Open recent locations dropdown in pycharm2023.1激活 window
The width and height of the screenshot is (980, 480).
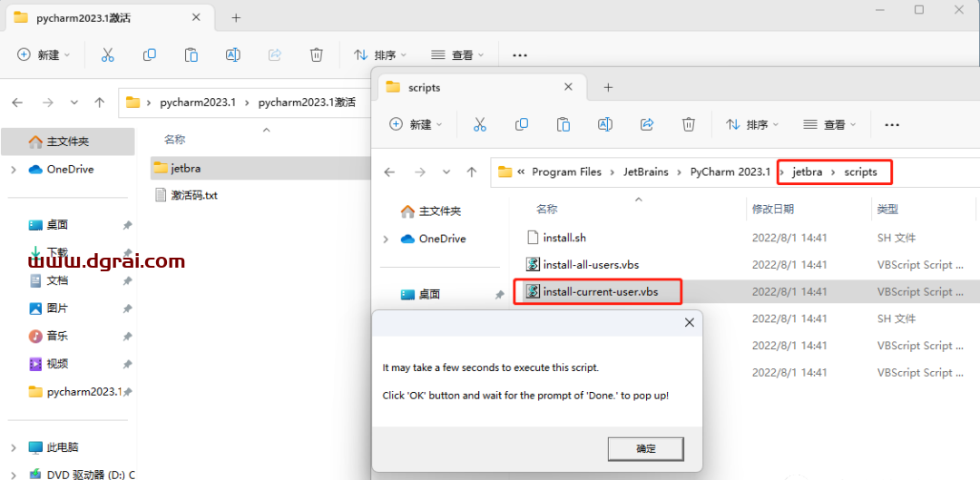pyautogui.click(x=73, y=103)
